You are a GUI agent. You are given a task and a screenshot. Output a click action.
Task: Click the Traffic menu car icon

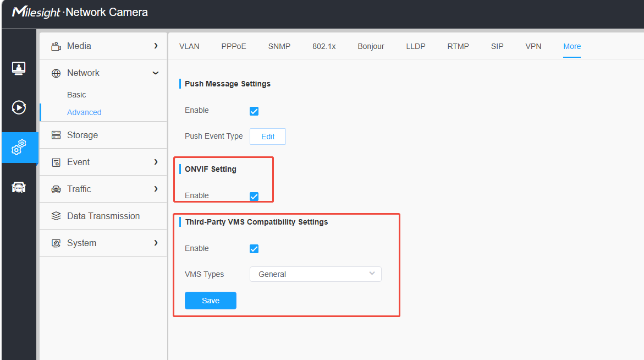tap(56, 189)
